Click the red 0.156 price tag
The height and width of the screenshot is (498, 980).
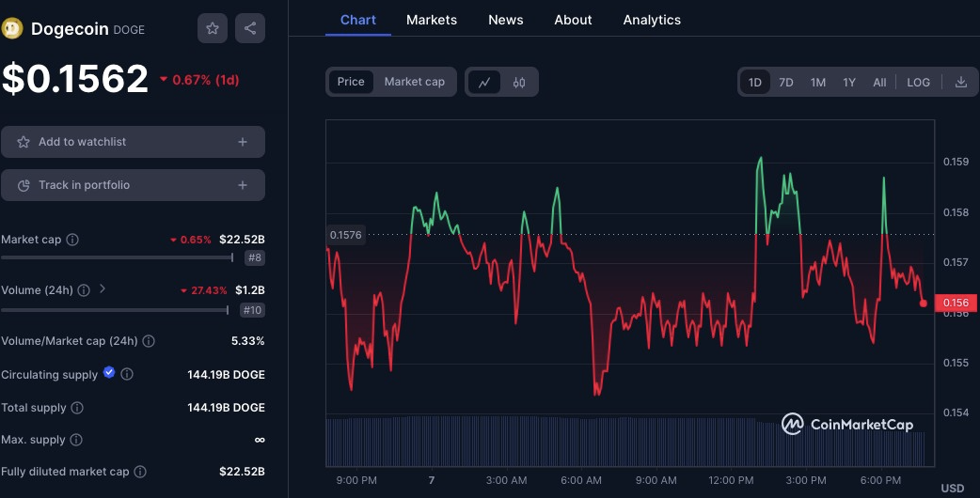pyautogui.click(x=956, y=303)
